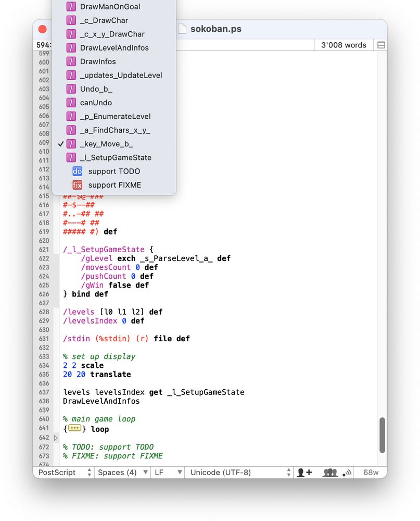
Task: Click the red 'fix' FIXME marker icon
Action: [77, 185]
